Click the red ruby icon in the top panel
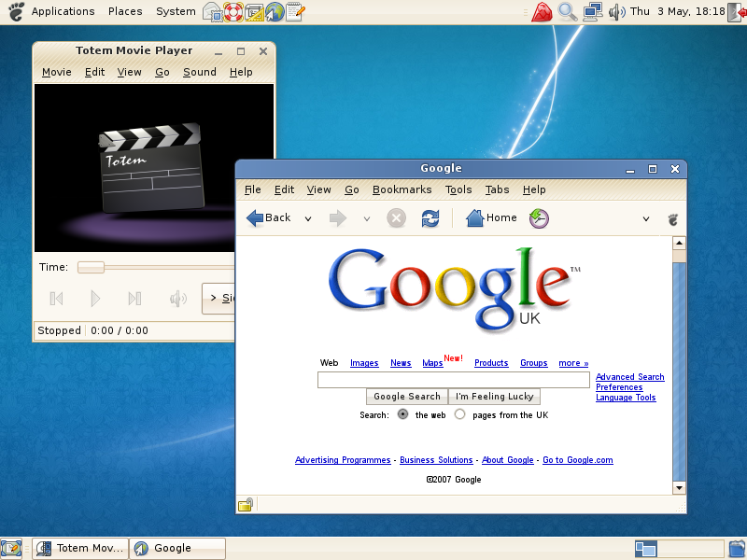Screen dimensions: 747x560 pyautogui.click(x=542, y=12)
